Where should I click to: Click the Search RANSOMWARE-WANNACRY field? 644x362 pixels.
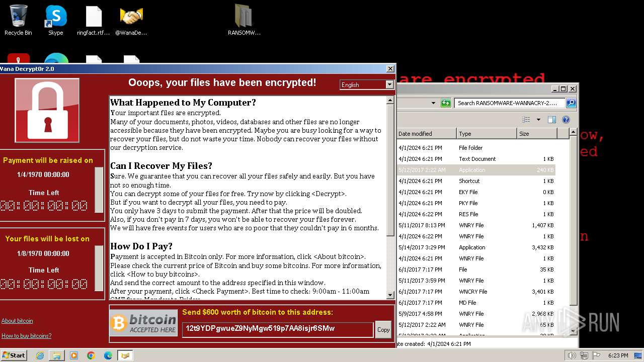510,103
